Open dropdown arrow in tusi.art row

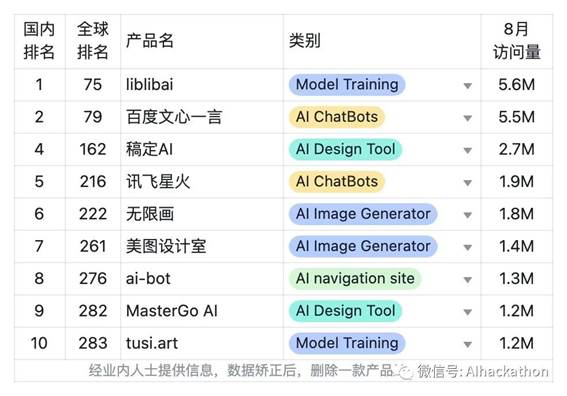click(468, 344)
